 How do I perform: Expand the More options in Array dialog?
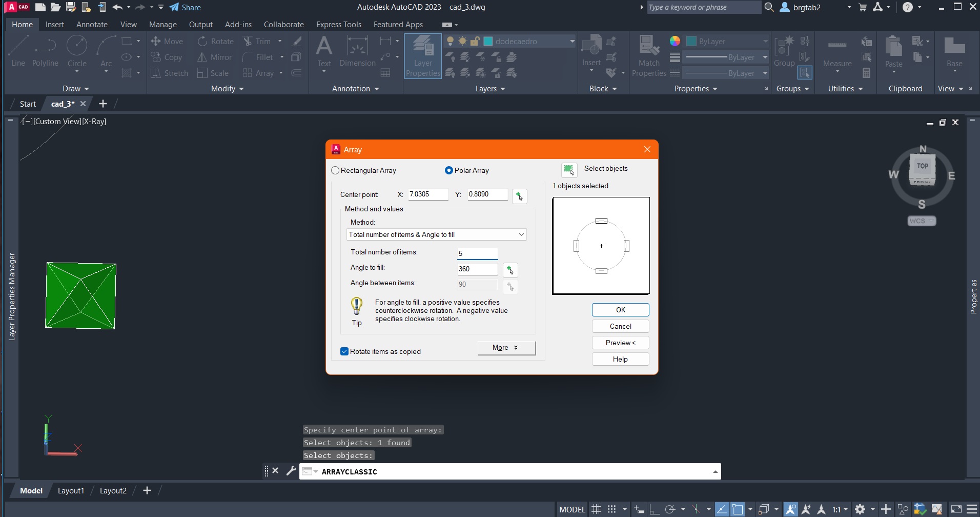(506, 348)
